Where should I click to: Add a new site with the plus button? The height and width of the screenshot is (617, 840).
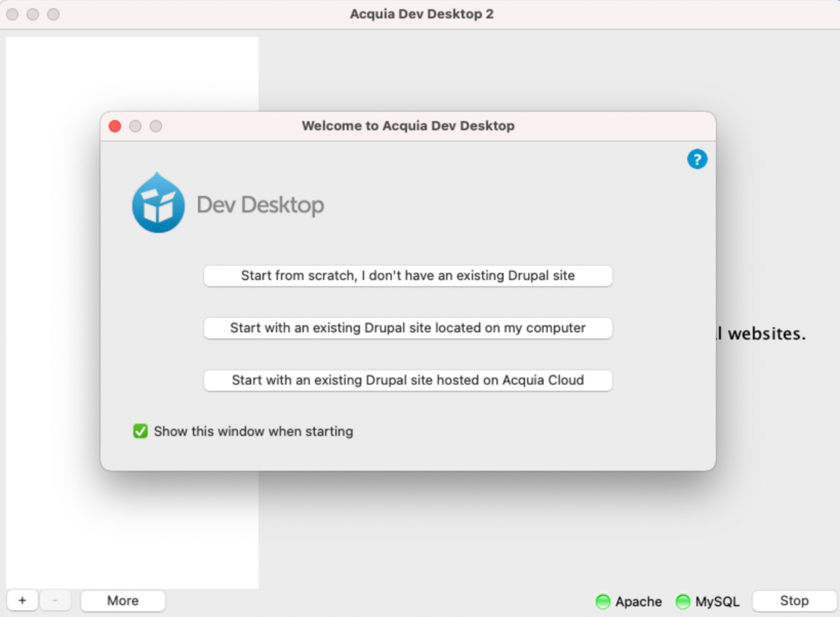[22, 601]
